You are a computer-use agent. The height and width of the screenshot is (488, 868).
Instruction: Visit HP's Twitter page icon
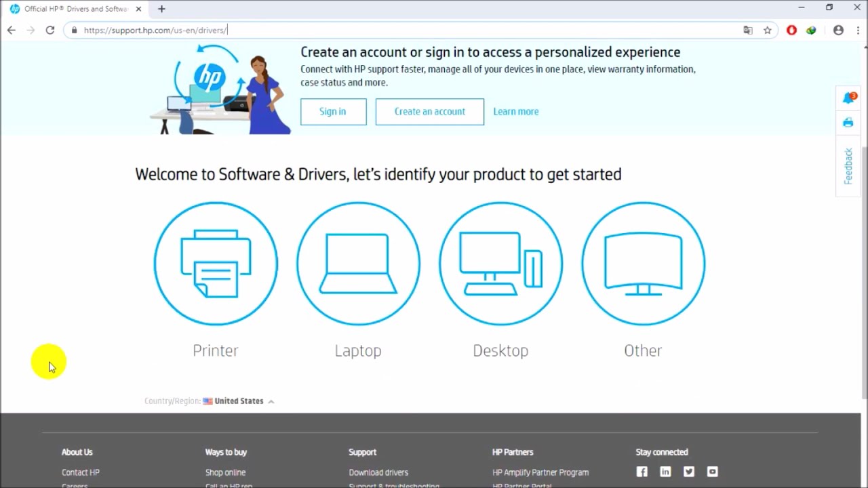[689, 472]
